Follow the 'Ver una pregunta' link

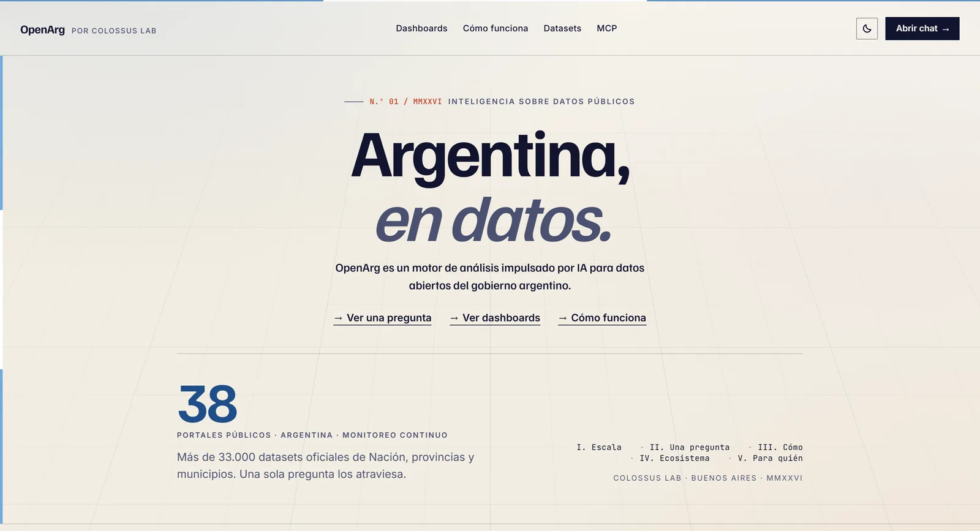click(x=383, y=318)
